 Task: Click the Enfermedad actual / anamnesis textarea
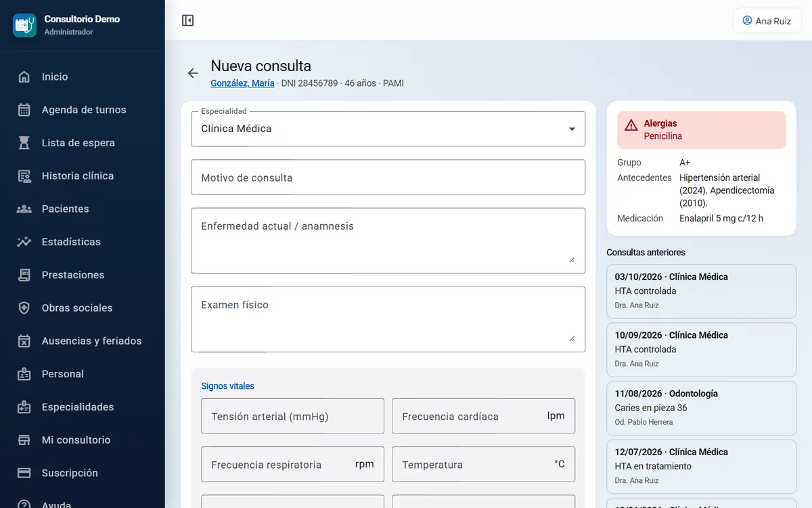click(x=388, y=240)
